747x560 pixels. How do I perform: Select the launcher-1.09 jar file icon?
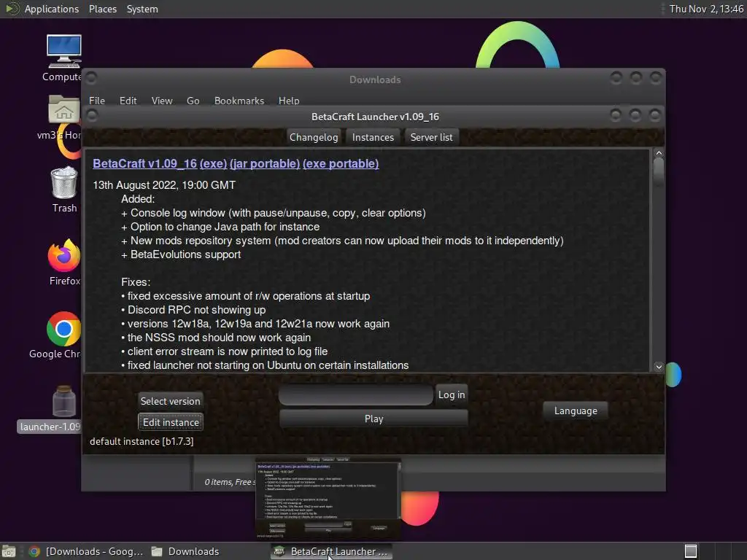tap(64, 401)
